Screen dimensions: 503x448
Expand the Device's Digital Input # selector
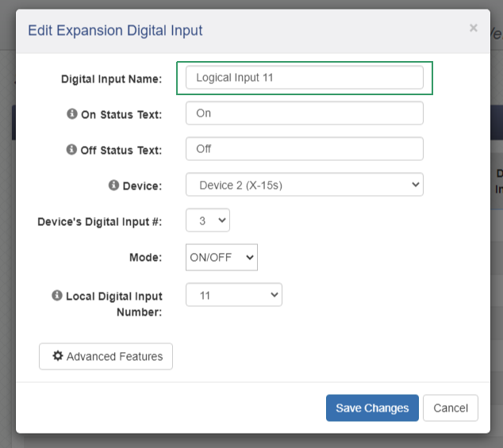208,220
